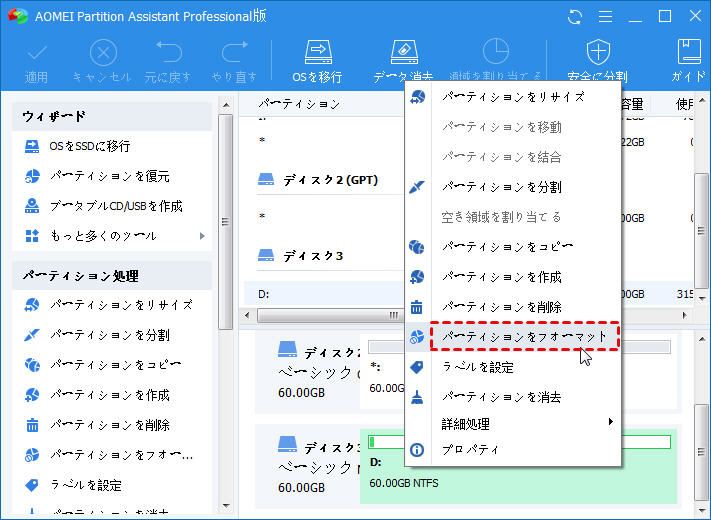The height and width of the screenshot is (520, 711).
Task: Choose パーティションを削除 in context menu
Action: [513, 307]
